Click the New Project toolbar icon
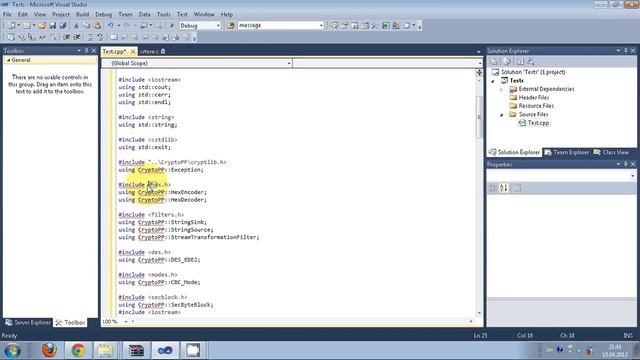The height and width of the screenshot is (360, 640). (11, 25)
